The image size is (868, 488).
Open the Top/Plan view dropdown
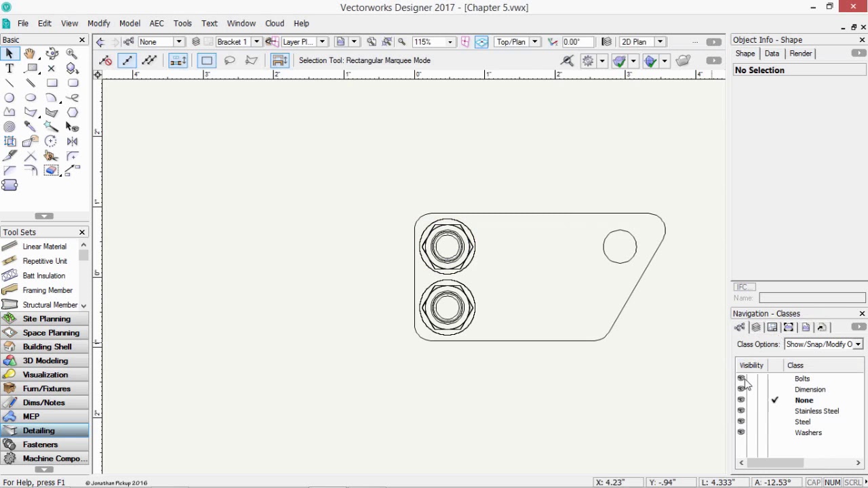534,42
